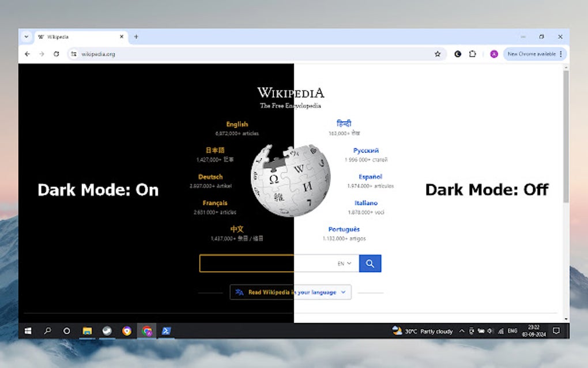588x368 pixels.
Task: Open the notification center icon
Action: click(556, 331)
